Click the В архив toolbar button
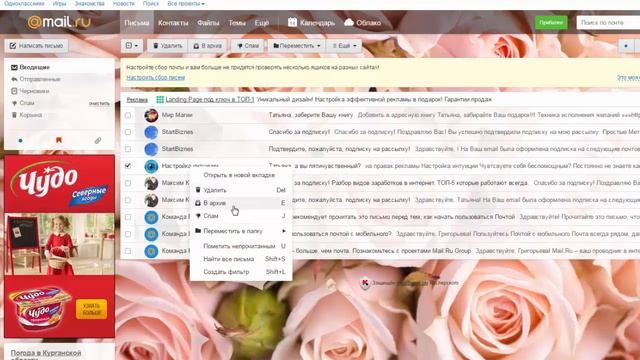 pos(207,46)
